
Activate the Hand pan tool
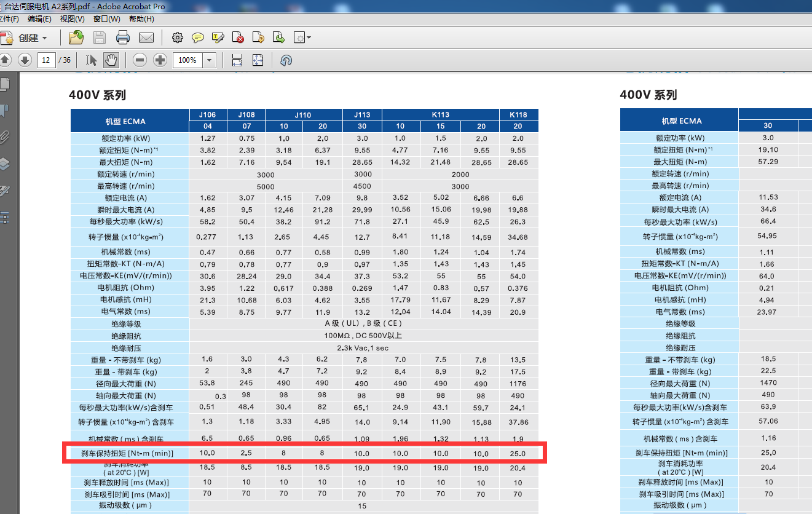point(111,60)
